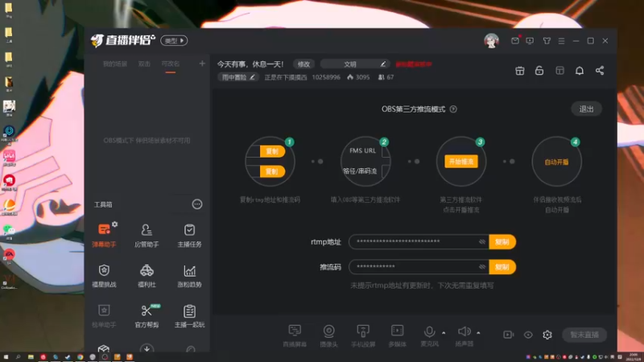Click the viewer count 67

pos(386,77)
